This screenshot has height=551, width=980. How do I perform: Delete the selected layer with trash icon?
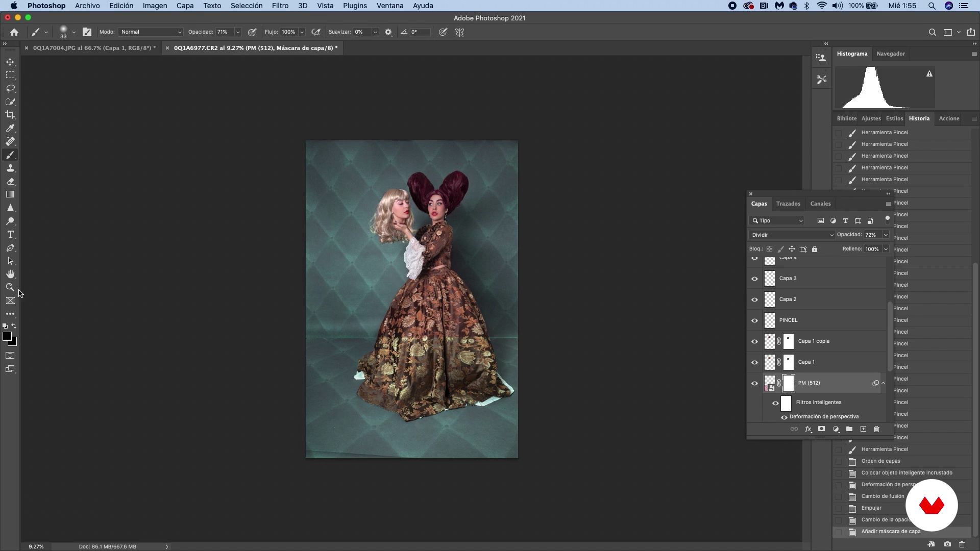pos(877,429)
